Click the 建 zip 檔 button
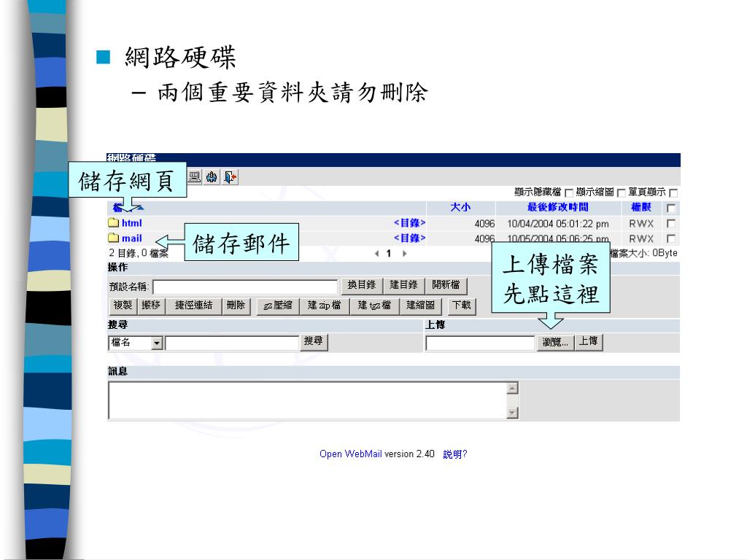Image resolution: width=747 pixels, height=560 pixels. 324,306
